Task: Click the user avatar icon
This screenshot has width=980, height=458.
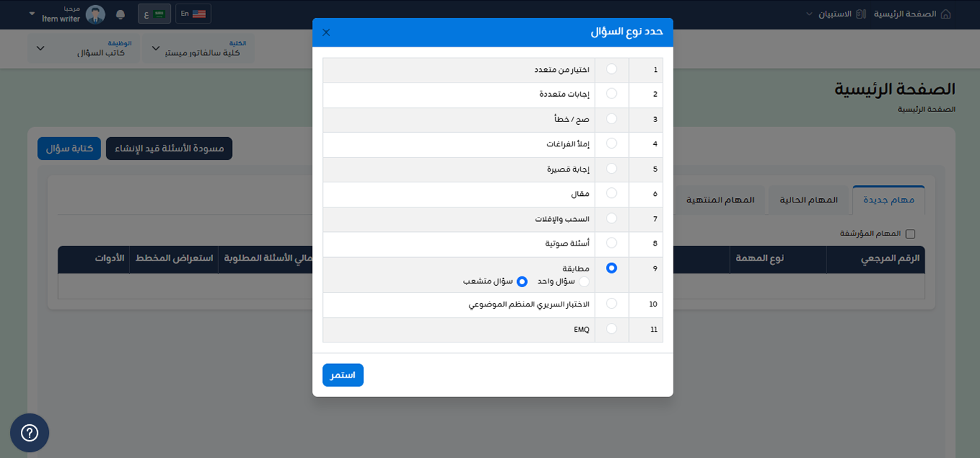Action: [95, 14]
